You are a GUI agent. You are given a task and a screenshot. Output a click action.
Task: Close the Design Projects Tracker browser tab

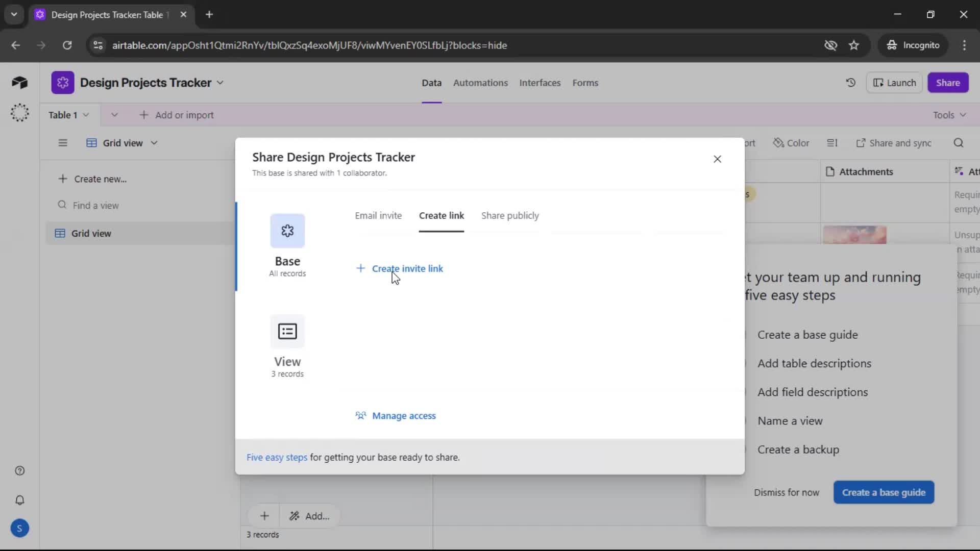point(183,15)
